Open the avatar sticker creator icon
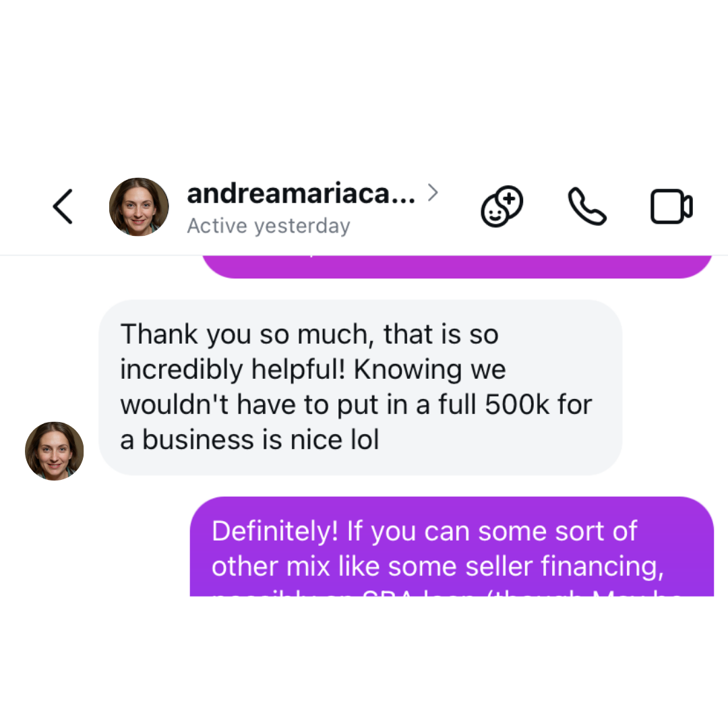Screen dimensions: 728x728 coord(502,207)
